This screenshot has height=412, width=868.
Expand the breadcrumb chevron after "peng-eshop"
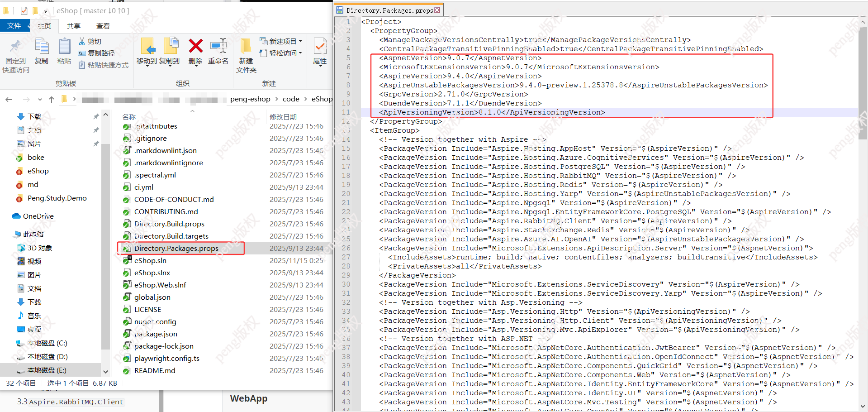click(276, 99)
